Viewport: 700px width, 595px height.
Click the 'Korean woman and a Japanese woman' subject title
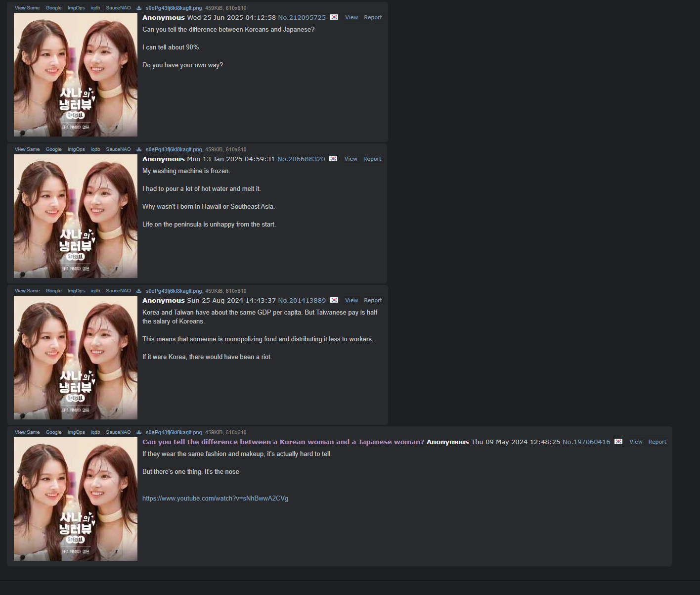click(283, 442)
